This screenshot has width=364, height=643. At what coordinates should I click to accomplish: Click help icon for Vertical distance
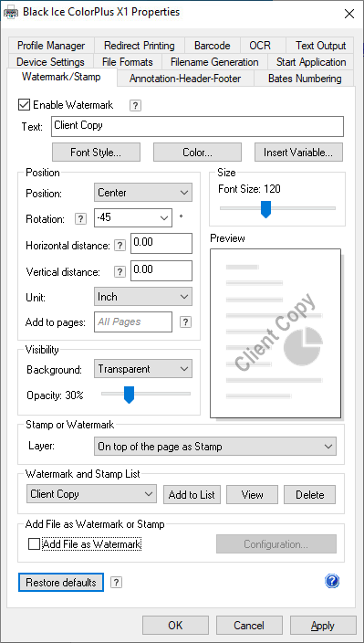120,272
